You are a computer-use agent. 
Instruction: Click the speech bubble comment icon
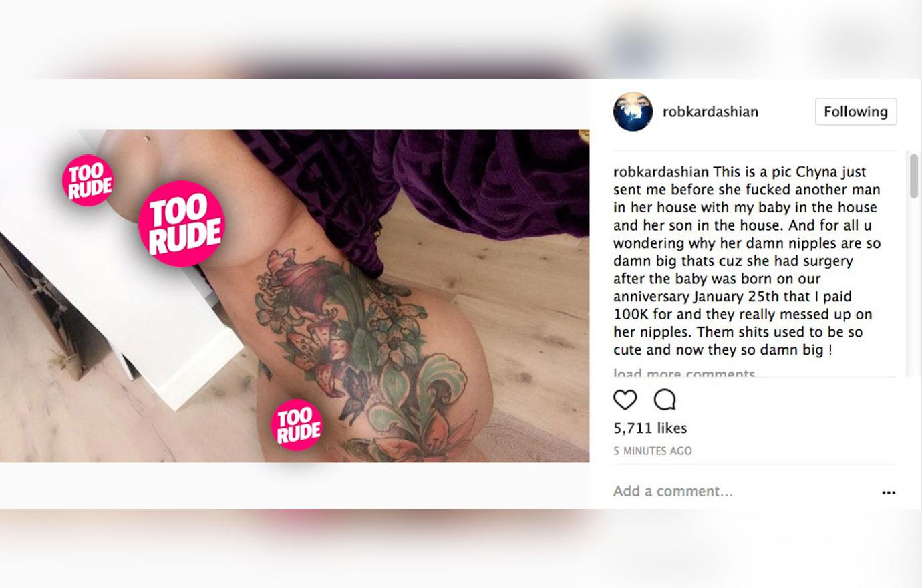point(665,400)
